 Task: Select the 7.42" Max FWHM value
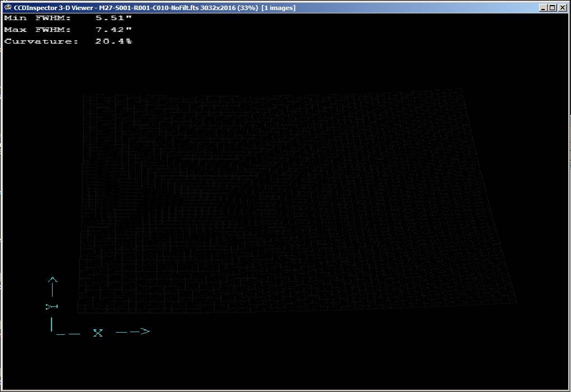coord(114,30)
